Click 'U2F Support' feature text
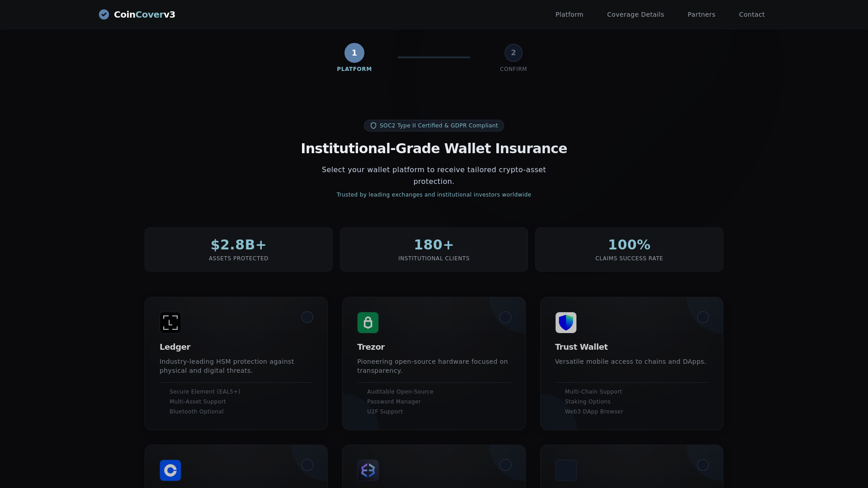This screenshot has height=488, width=868. 385,412
